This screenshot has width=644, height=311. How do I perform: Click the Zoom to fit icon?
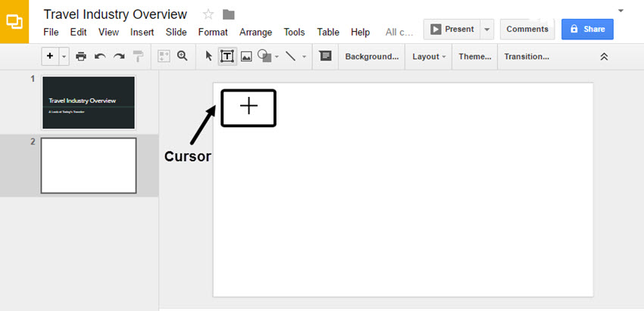(x=164, y=57)
